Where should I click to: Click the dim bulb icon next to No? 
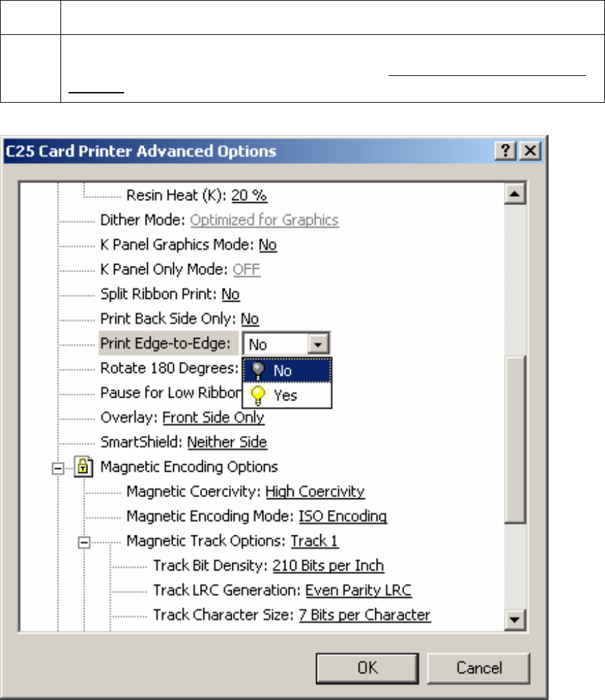tap(258, 371)
